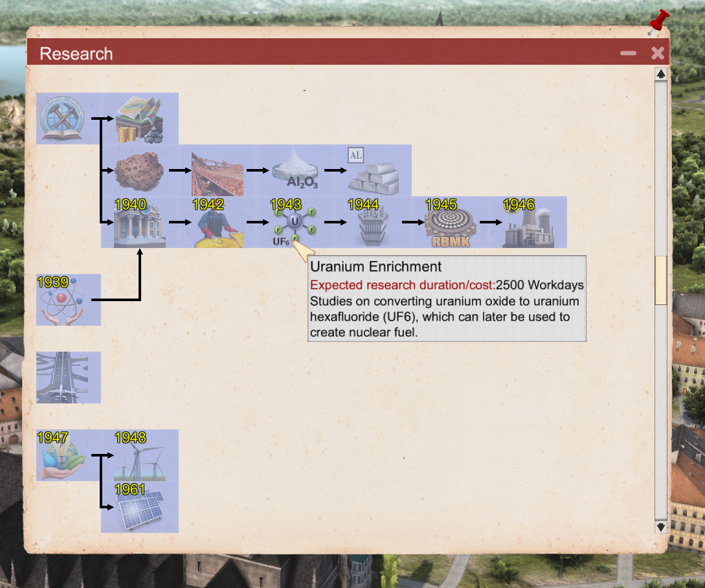Screen dimensions: 705x588
Task: Select the 1944 nuclear fuel rods research
Action: [x=372, y=222]
